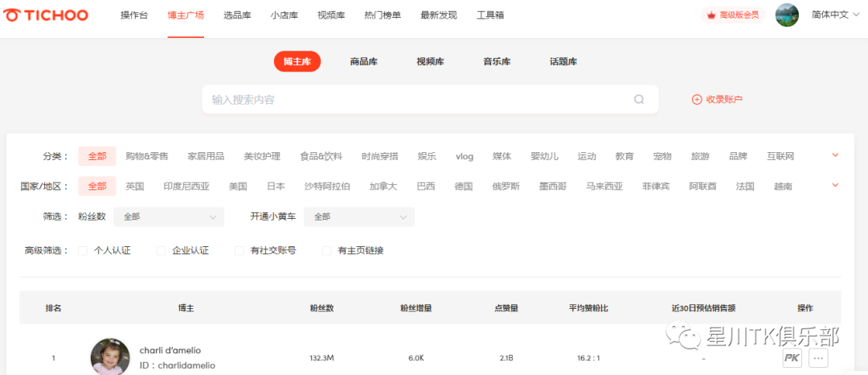Click the crown premium member badge
This screenshot has width=868, height=375.
point(734,15)
